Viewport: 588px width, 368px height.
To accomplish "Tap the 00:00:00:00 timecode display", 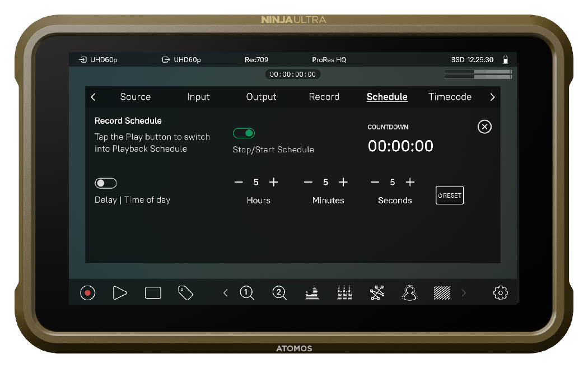I will click(x=293, y=74).
